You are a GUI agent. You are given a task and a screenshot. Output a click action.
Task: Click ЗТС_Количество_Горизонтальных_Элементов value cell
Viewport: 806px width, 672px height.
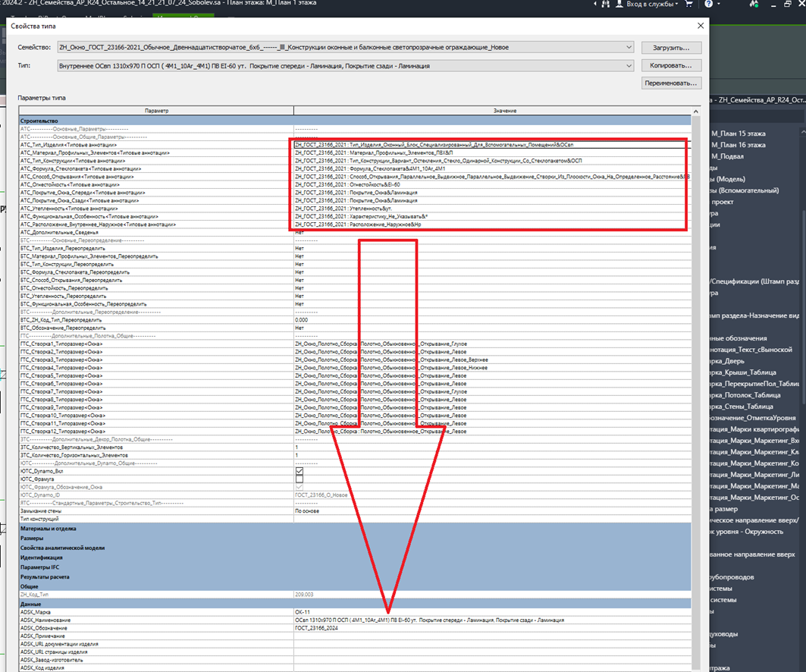pos(492,455)
